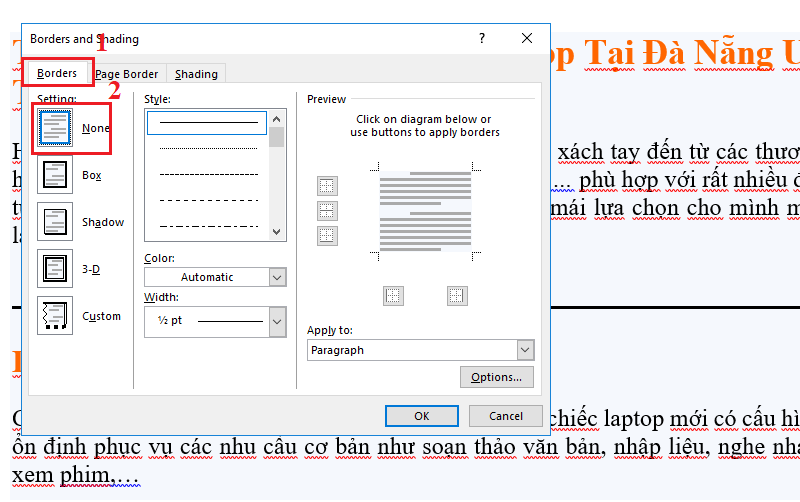Click the Custom setting label
Image resolution: width=800 pixels, height=502 pixels.
click(102, 316)
